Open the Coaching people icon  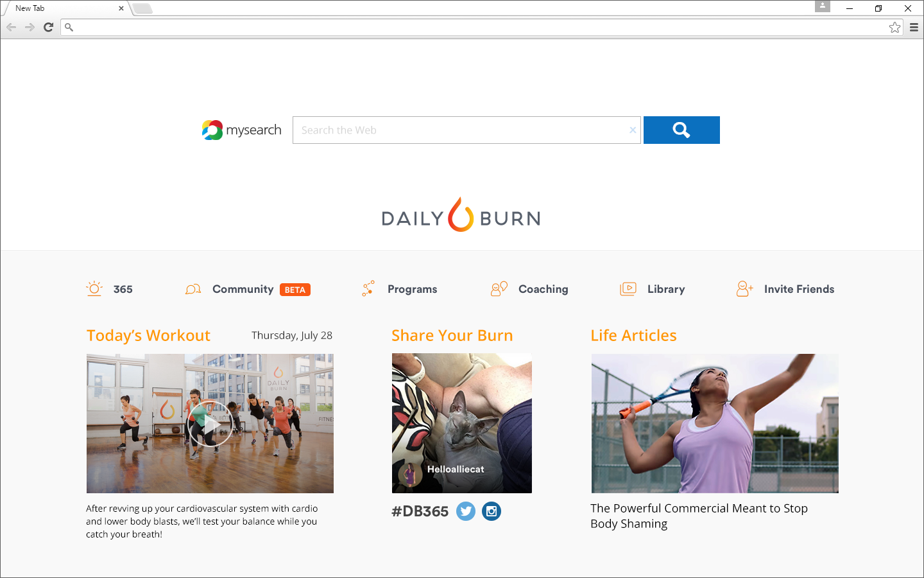tap(499, 289)
